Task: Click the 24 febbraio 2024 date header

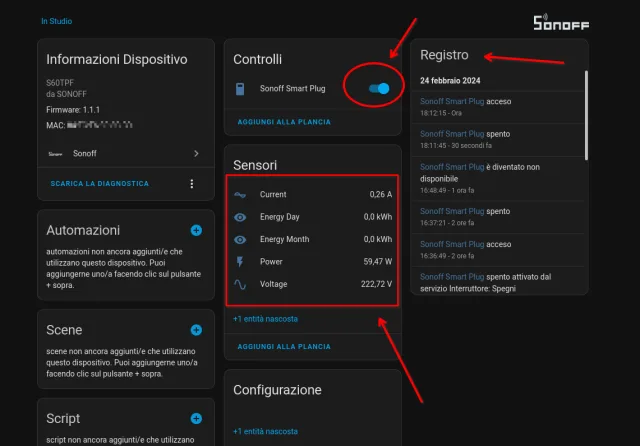Action: coord(450,81)
